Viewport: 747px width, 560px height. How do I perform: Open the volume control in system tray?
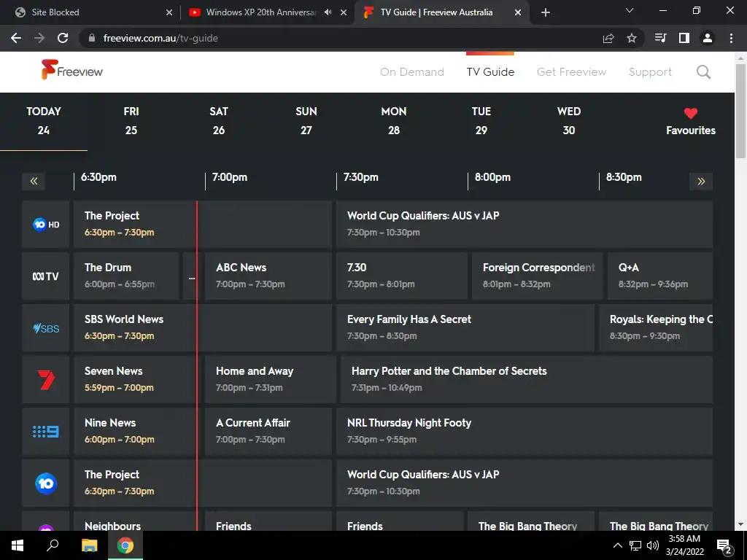(653, 545)
